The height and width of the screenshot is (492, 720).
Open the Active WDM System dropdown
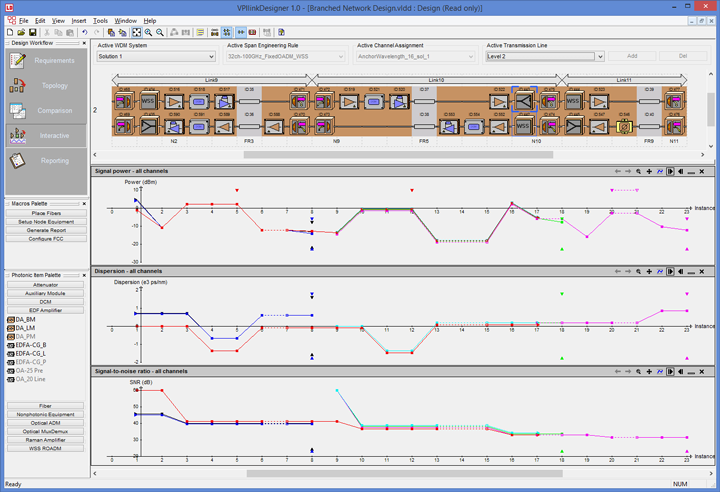(x=156, y=57)
